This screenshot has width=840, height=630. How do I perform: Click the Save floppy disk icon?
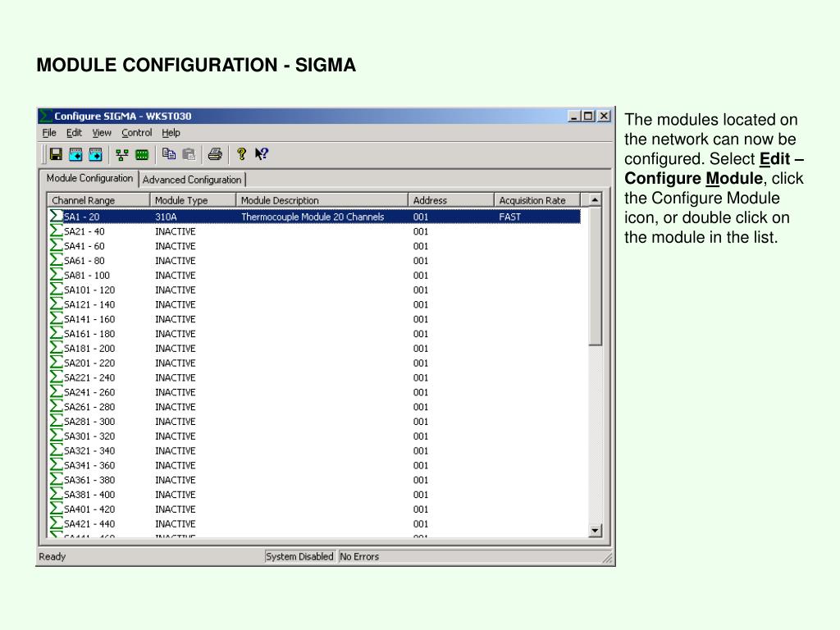(56, 154)
